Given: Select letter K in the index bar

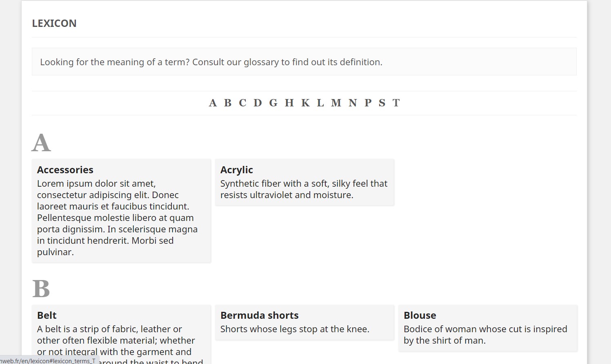Looking at the screenshot, I should 305,103.
